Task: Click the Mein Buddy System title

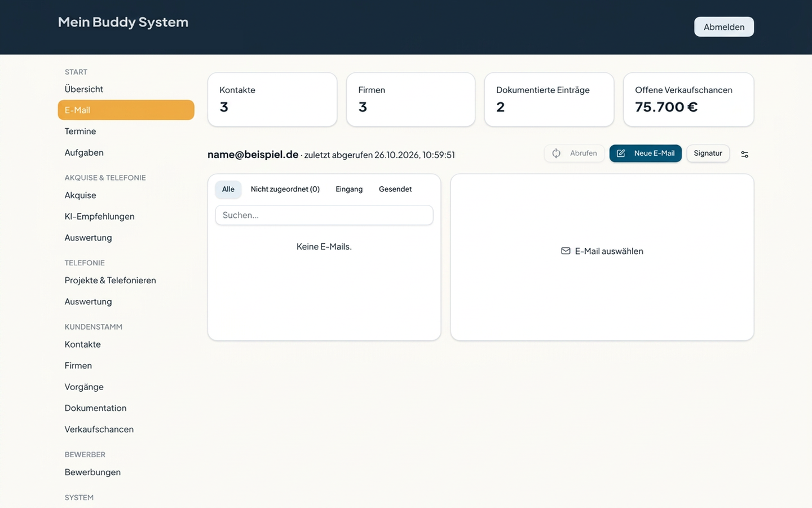Action: pyautogui.click(x=123, y=22)
